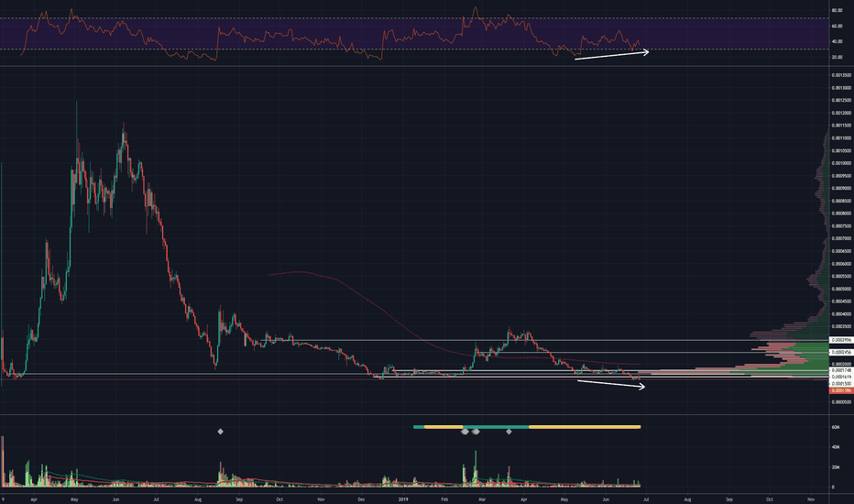Click the diamond event marker in late March 2019
The height and width of the screenshot is (504, 854).
click(x=509, y=432)
